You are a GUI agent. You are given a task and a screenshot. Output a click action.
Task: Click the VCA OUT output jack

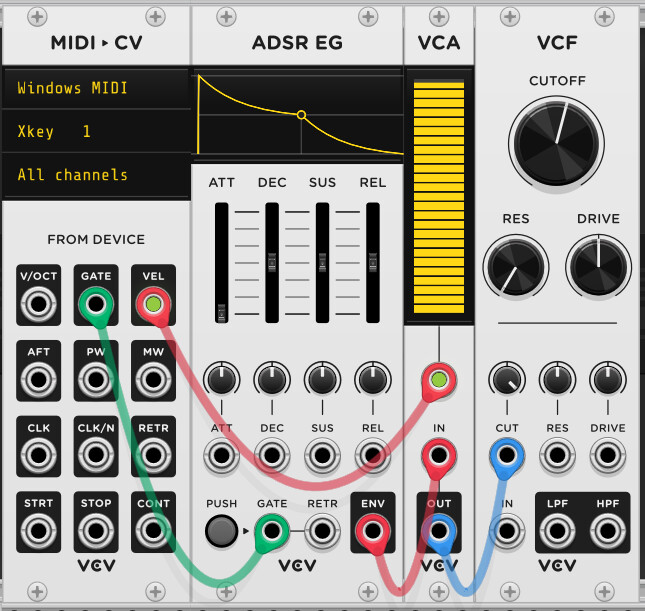(x=439, y=531)
